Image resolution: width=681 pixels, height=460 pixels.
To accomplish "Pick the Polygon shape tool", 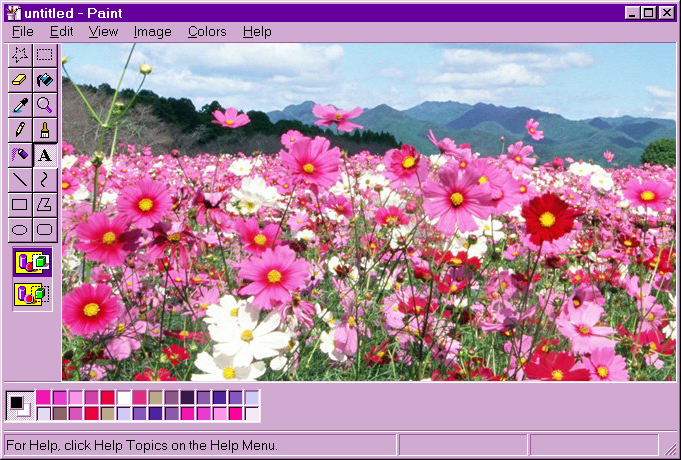I will [x=45, y=205].
